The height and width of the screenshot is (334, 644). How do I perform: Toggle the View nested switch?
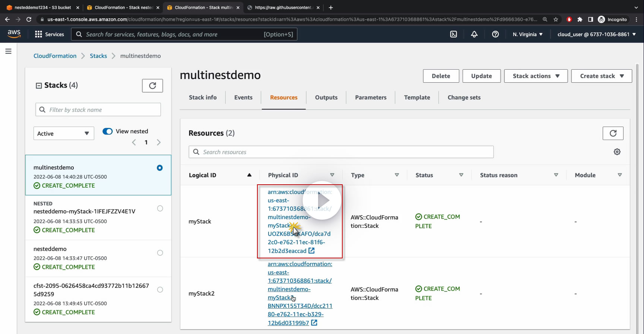108,131
